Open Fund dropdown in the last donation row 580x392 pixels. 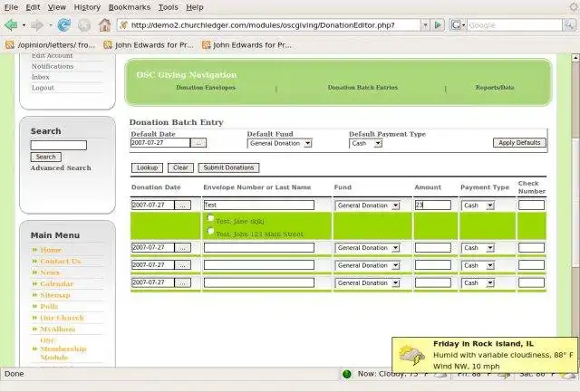coord(367,283)
